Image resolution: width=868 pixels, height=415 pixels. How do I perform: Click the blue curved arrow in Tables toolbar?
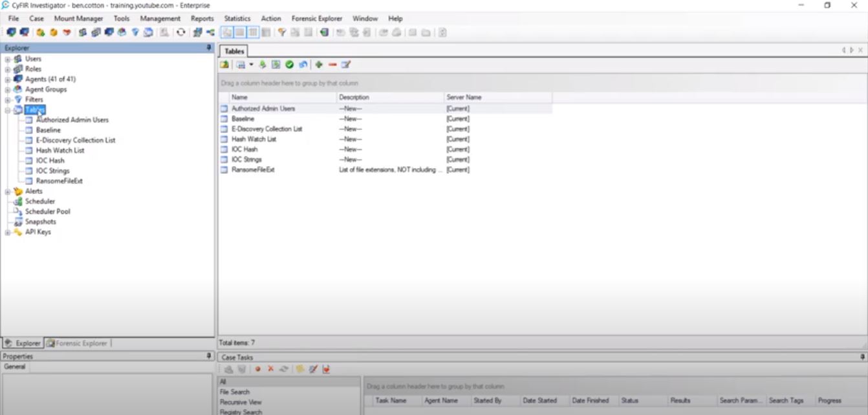(x=303, y=65)
